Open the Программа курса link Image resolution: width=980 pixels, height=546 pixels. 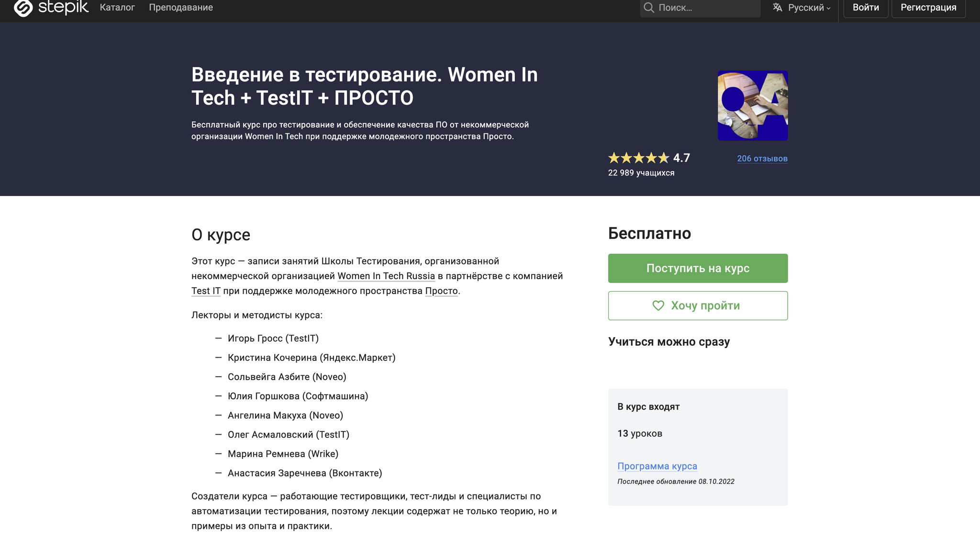pos(657,466)
